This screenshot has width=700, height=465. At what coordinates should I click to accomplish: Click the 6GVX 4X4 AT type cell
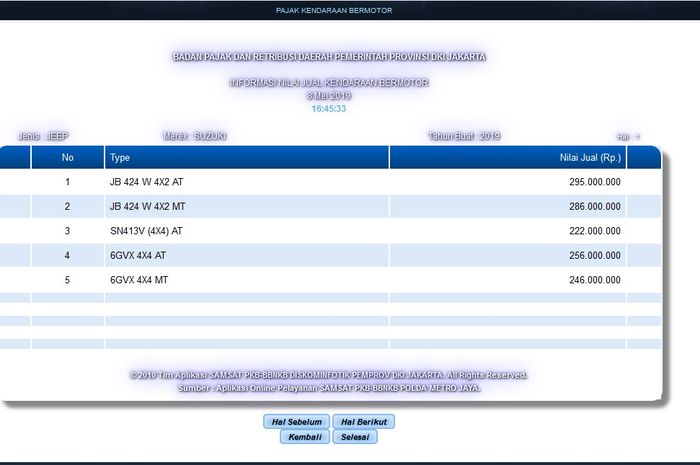click(x=138, y=256)
